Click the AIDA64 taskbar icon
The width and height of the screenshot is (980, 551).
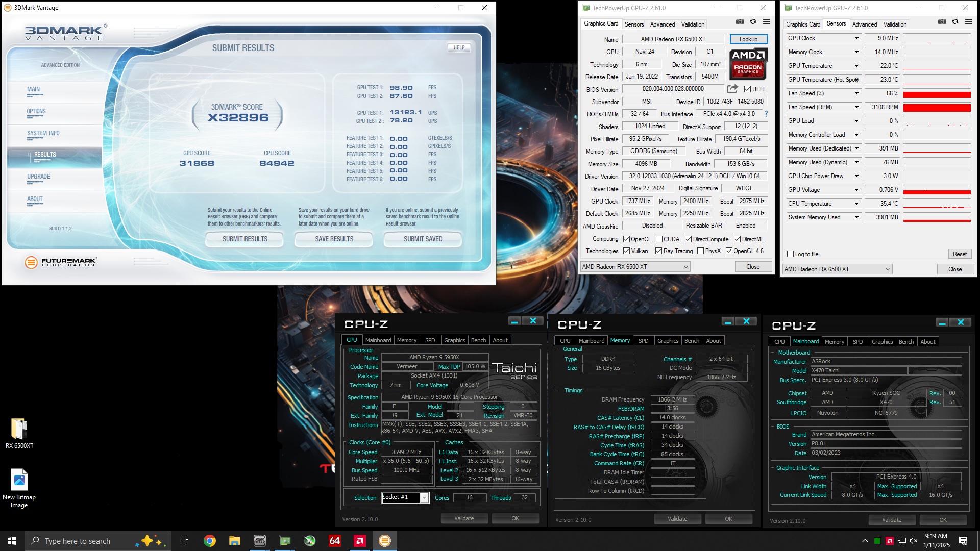pyautogui.click(x=335, y=541)
